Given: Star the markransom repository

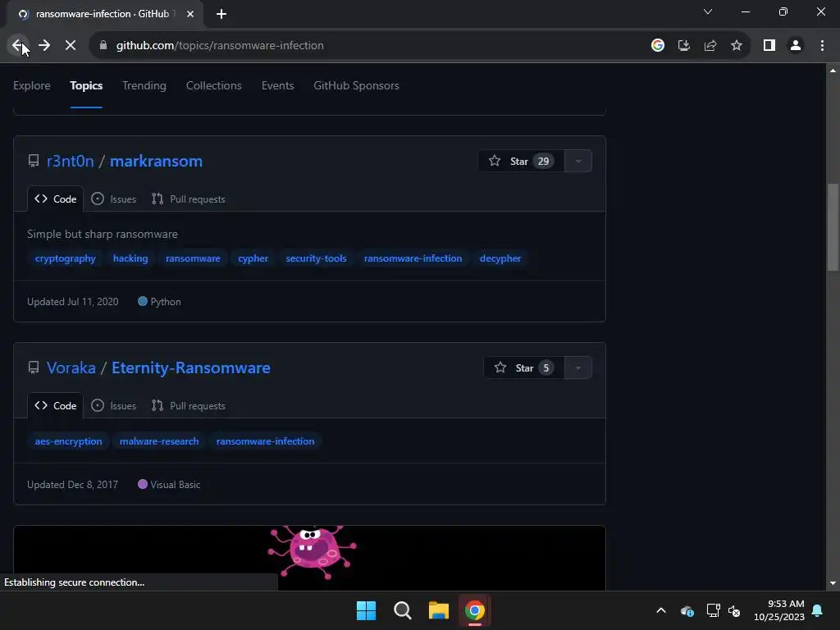Looking at the screenshot, I should pyautogui.click(x=521, y=161).
